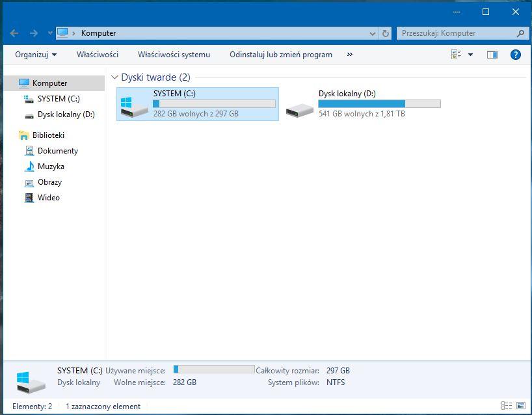Screen dimensions: 532x415
Task: Expand address bar history dropdown
Action: coord(373,33)
